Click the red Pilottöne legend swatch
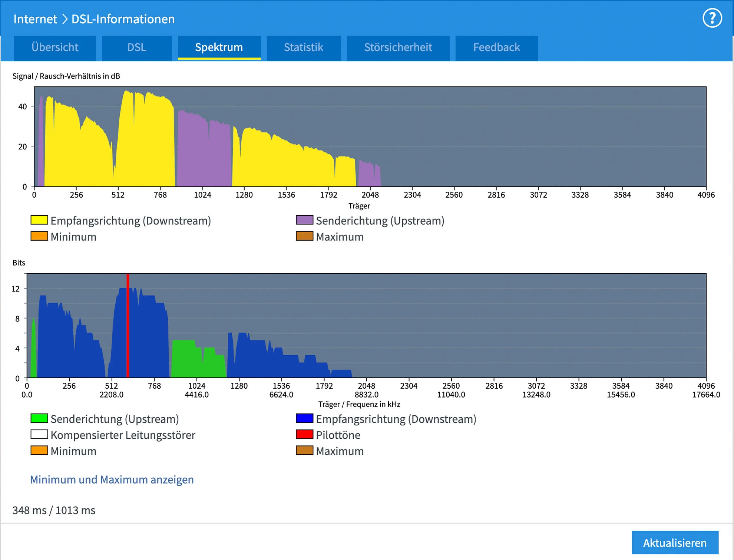 click(304, 435)
